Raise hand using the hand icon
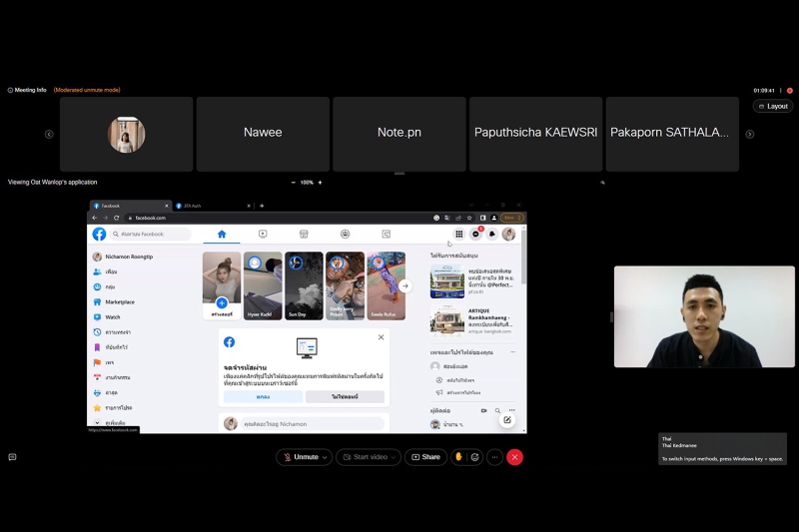This screenshot has height=532, width=799. [x=458, y=457]
